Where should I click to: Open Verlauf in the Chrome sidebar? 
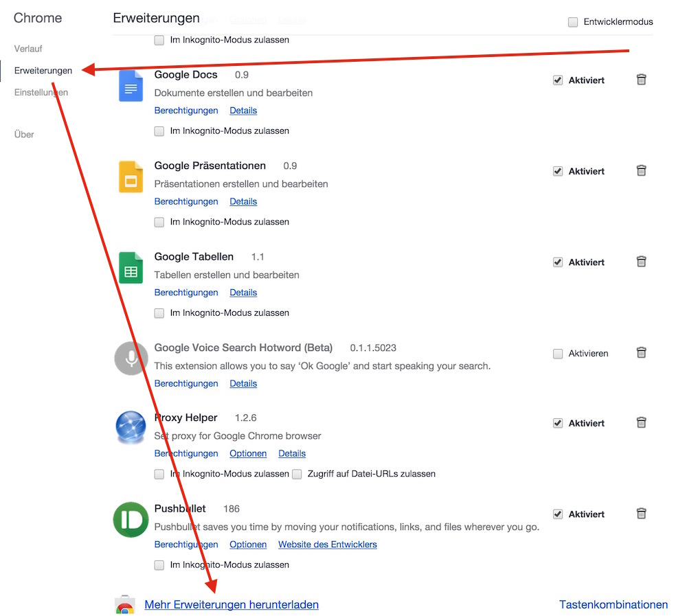28,49
